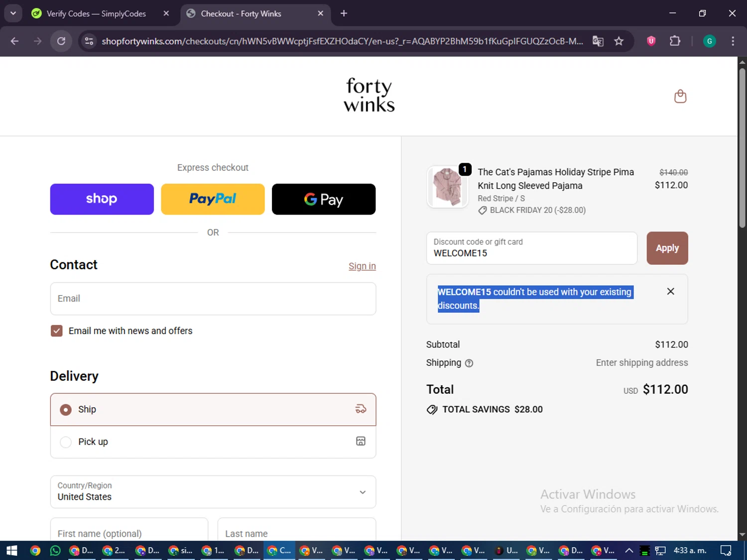
Task: Show hidden system tray icons
Action: coord(629,551)
